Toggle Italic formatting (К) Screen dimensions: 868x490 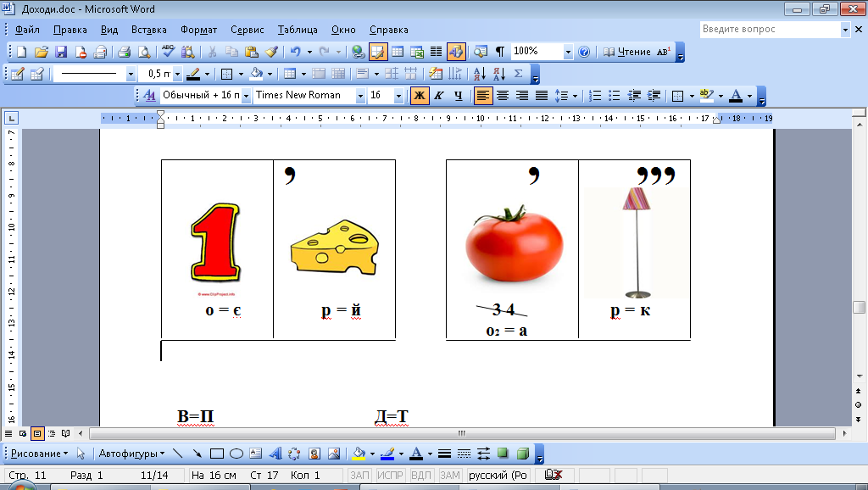439,96
